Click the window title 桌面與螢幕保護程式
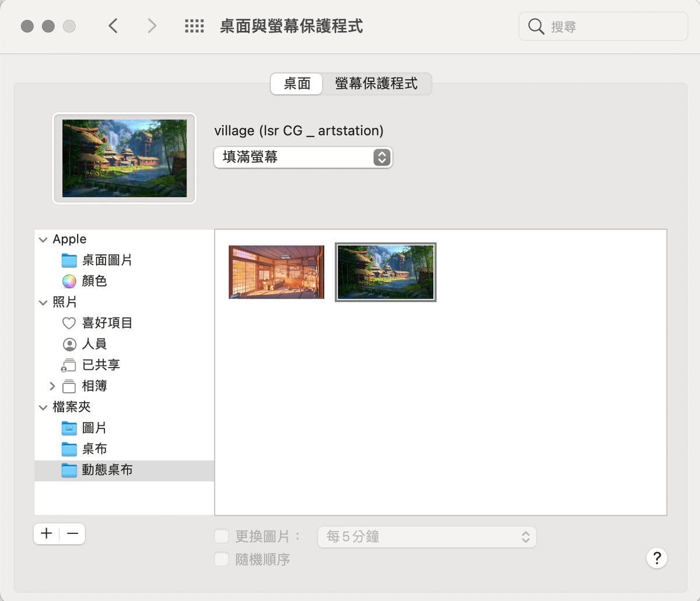The image size is (700, 601). (x=291, y=26)
